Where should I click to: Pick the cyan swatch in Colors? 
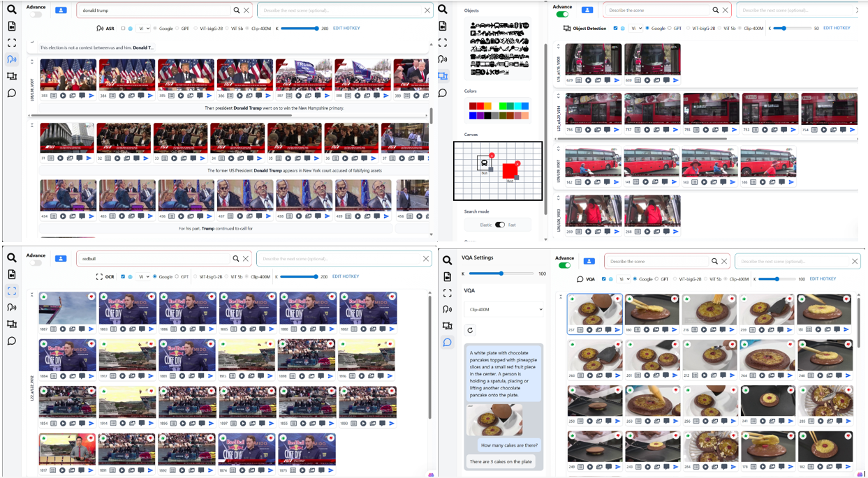[517, 106]
